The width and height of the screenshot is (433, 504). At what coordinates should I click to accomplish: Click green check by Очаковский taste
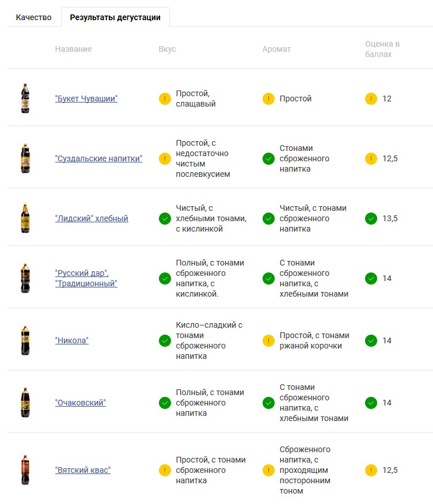165,403
